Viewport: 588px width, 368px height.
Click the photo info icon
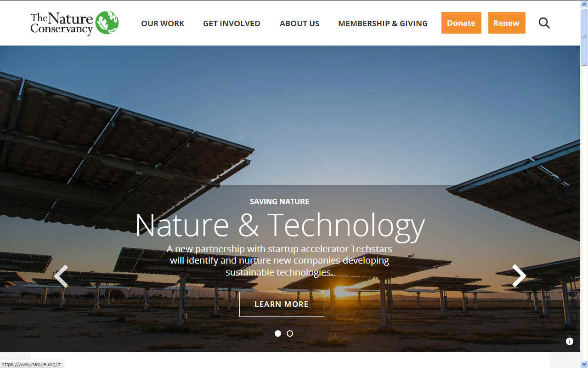(570, 341)
